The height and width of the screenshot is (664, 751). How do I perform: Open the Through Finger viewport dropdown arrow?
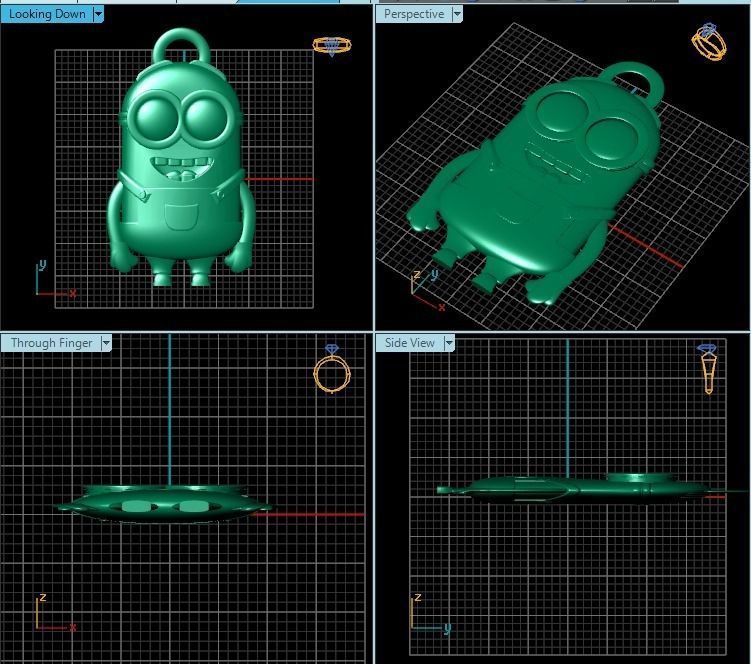click(x=106, y=343)
